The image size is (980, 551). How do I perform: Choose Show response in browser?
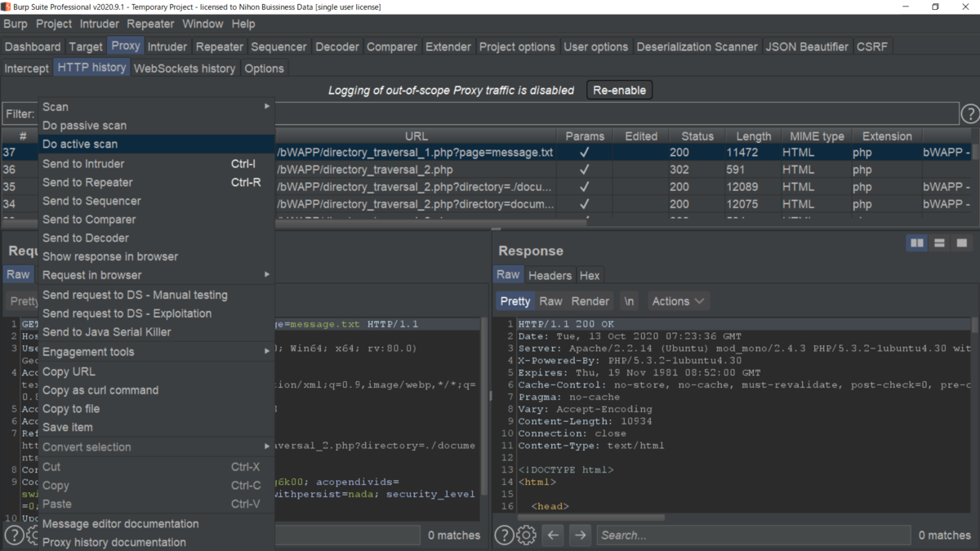[156, 256]
